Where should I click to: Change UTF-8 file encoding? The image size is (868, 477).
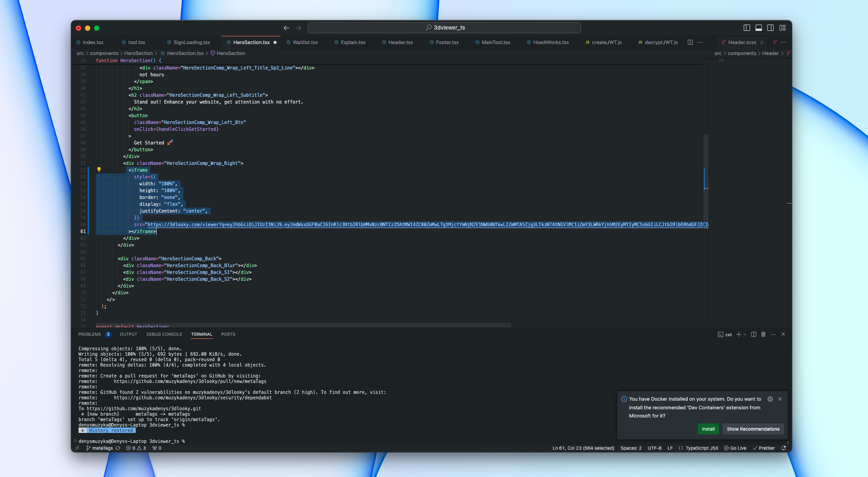click(x=654, y=448)
